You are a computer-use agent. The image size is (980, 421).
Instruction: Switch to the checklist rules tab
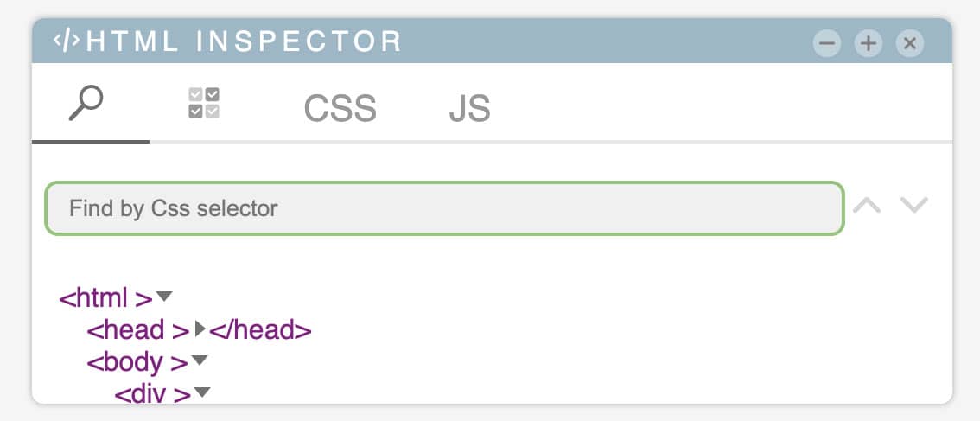pos(204,103)
